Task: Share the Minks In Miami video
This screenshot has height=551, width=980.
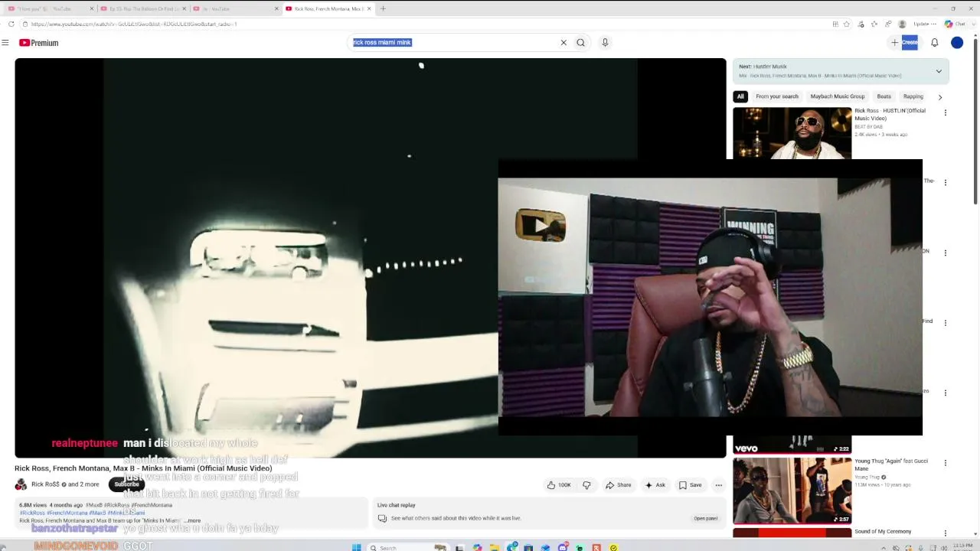Action: click(619, 484)
